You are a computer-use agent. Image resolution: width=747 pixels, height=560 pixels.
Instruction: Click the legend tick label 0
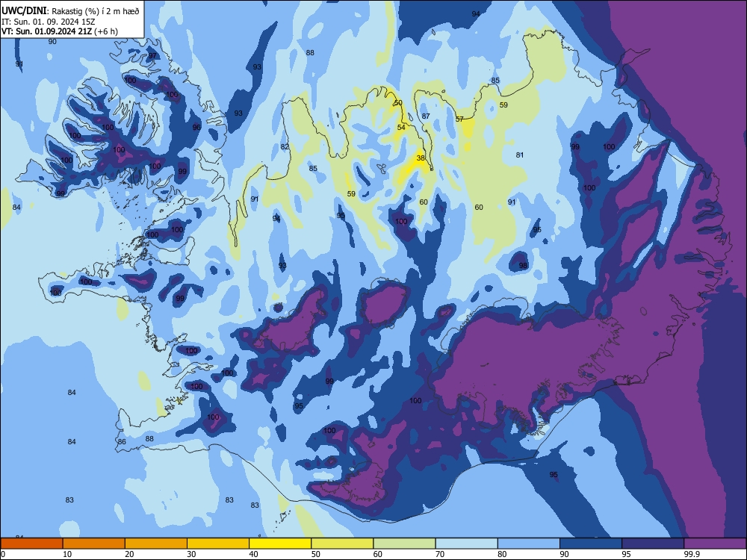click(x=3, y=554)
